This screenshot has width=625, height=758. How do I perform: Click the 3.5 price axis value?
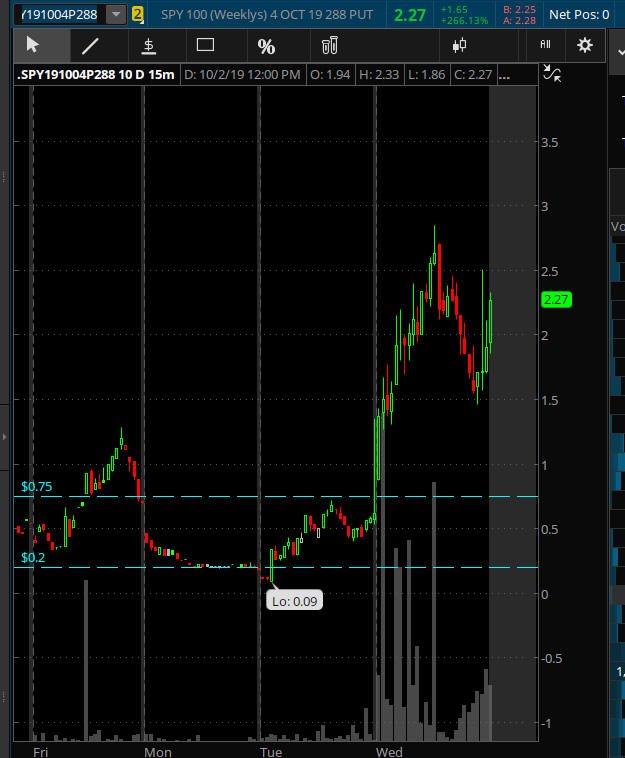point(549,143)
